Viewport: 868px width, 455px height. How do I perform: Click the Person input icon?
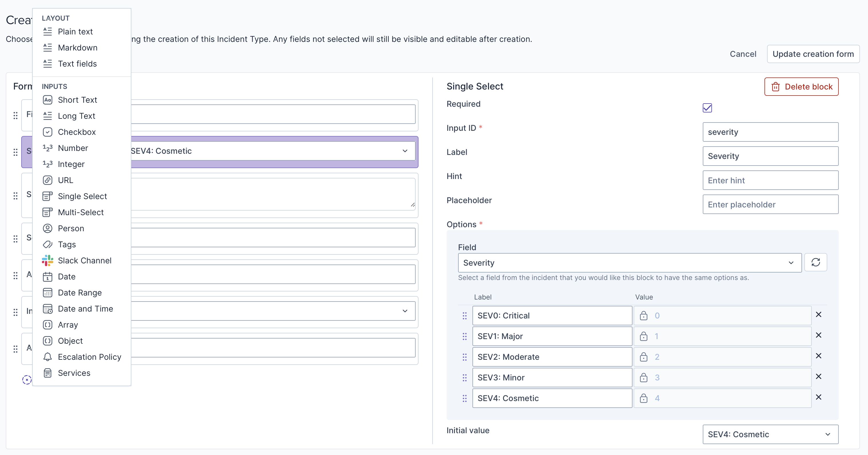(x=48, y=228)
